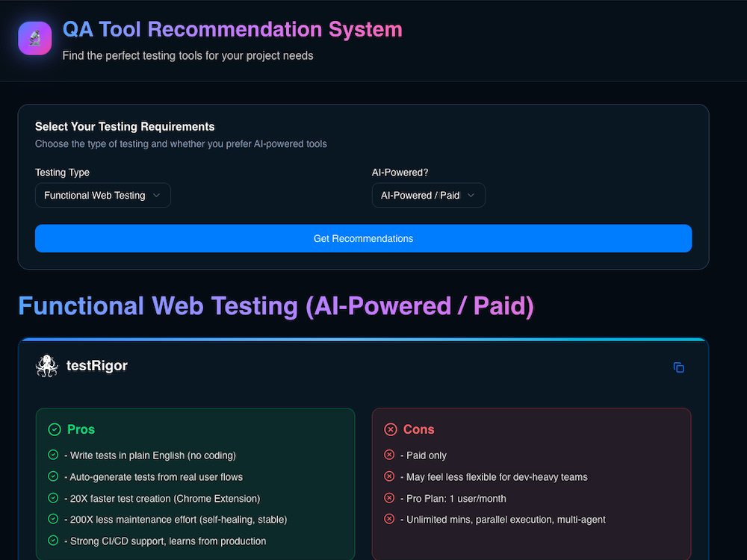Click X icon beside less flexible con

(x=389, y=476)
